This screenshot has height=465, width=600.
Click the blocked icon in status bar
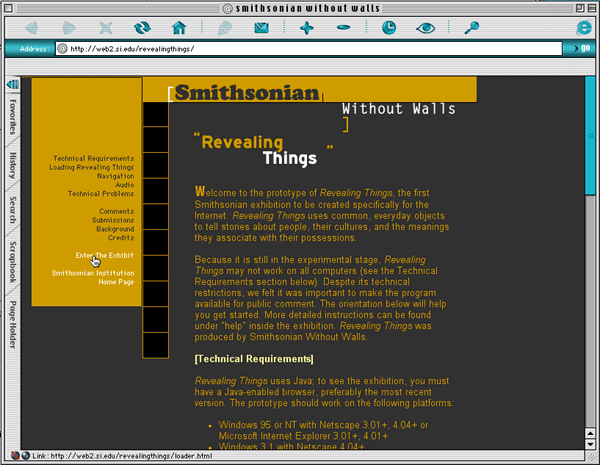[15, 456]
